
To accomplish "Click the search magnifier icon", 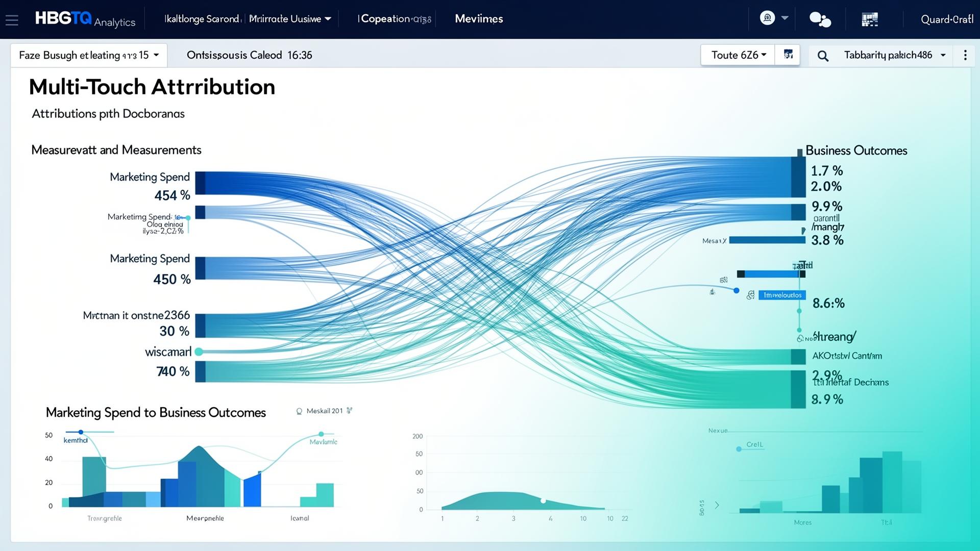I will click(823, 56).
